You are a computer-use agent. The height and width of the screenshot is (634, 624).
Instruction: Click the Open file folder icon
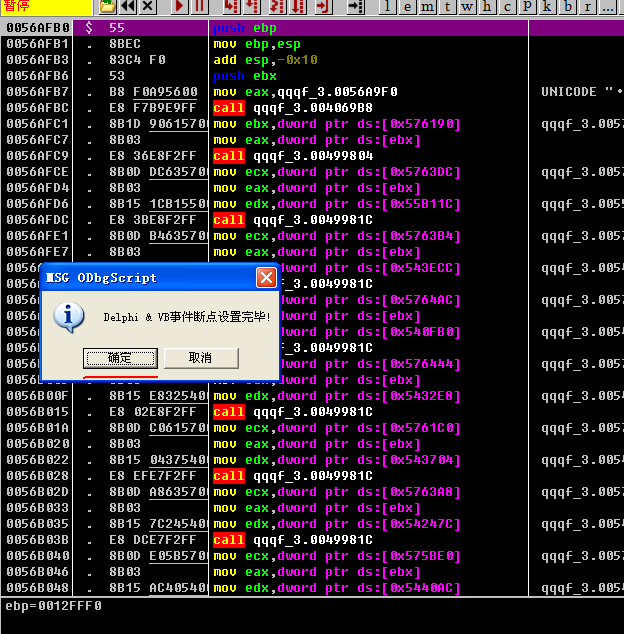pyautogui.click(x=107, y=6)
